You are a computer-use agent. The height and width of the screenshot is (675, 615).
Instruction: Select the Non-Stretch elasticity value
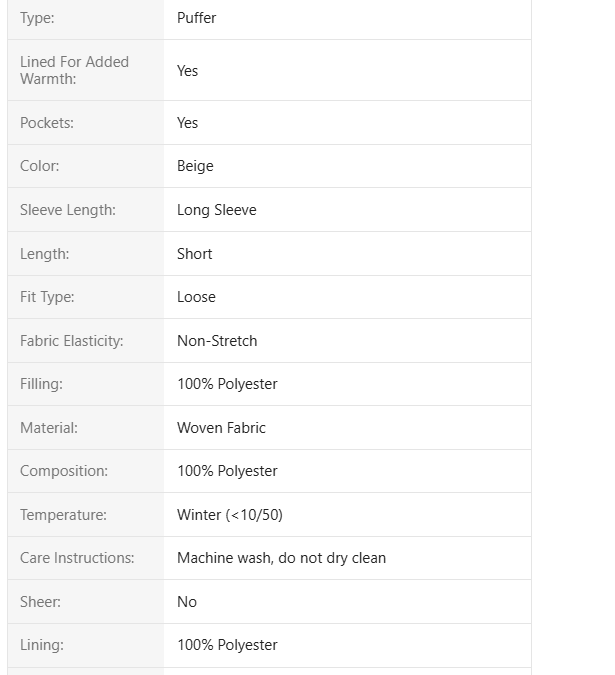217,341
